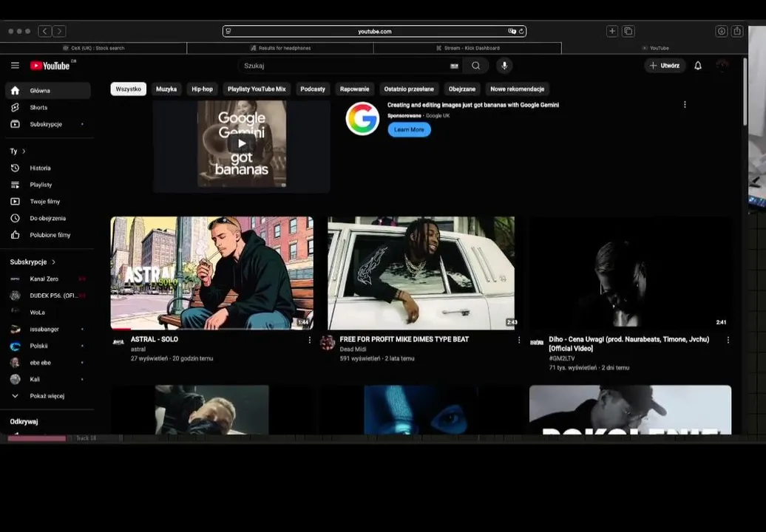
Task: Expand the Subskrypcje section heading chevron
Action: 53,262
